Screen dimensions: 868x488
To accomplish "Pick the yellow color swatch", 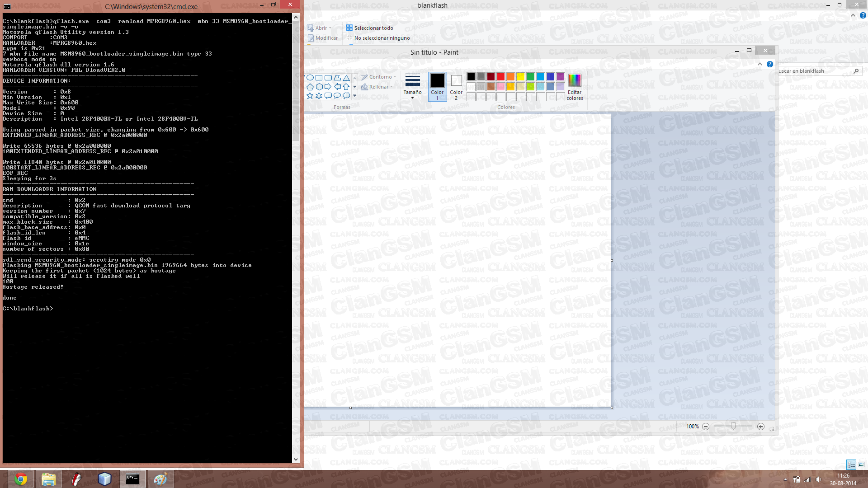I will 521,77.
